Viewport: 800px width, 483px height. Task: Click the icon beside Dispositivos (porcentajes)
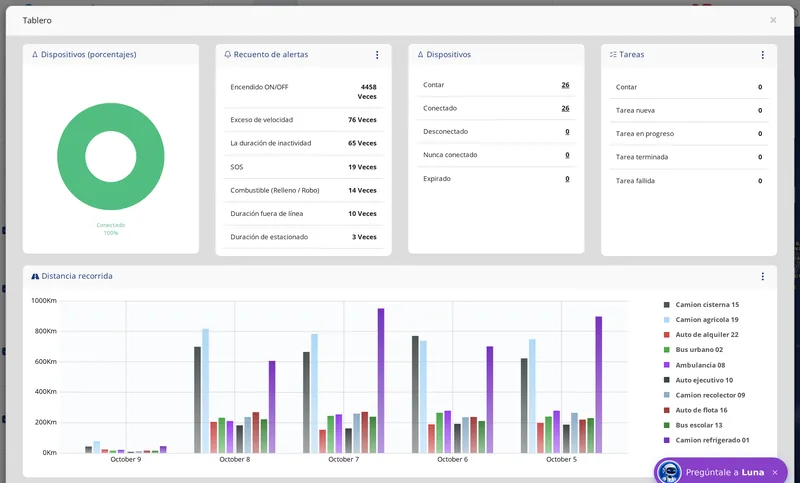coord(35,55)
